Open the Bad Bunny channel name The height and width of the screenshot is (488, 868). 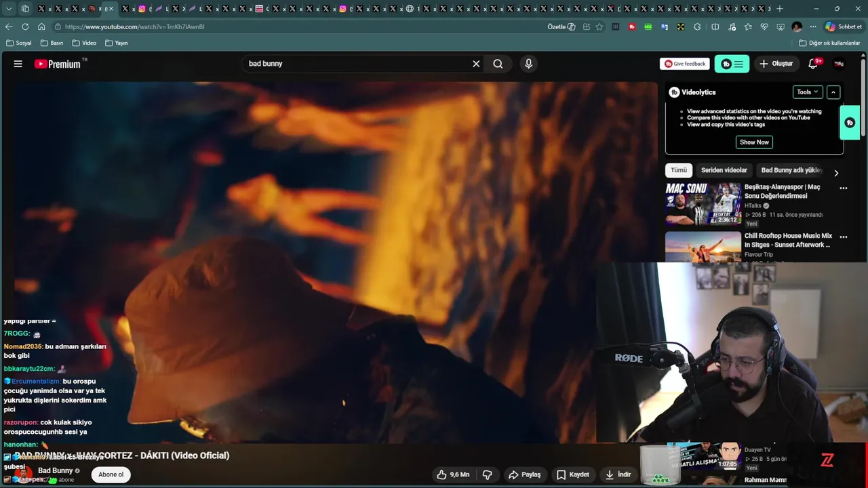click(x=55, y=470)
